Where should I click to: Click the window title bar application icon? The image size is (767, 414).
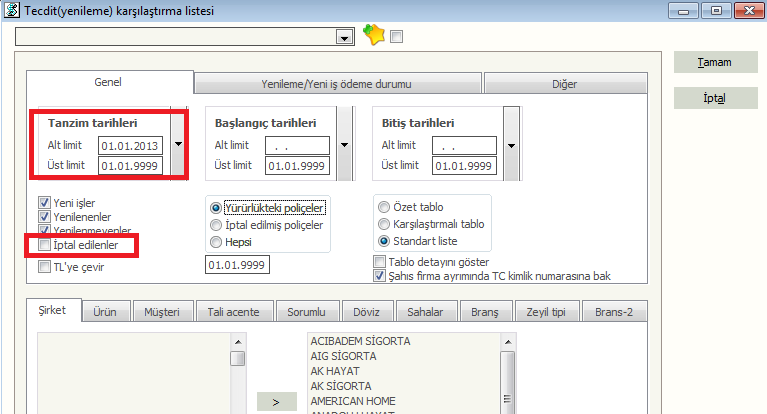(10, 10)
